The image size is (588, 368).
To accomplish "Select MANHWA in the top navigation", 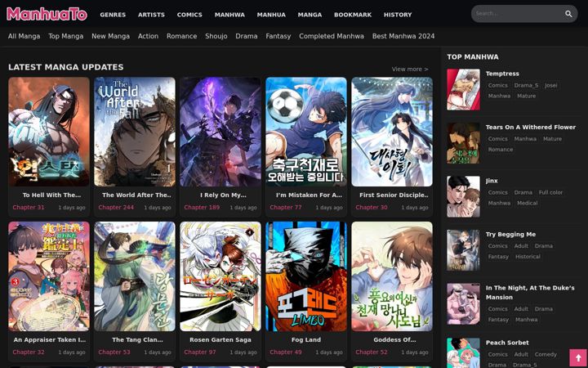I will point(229,15).
